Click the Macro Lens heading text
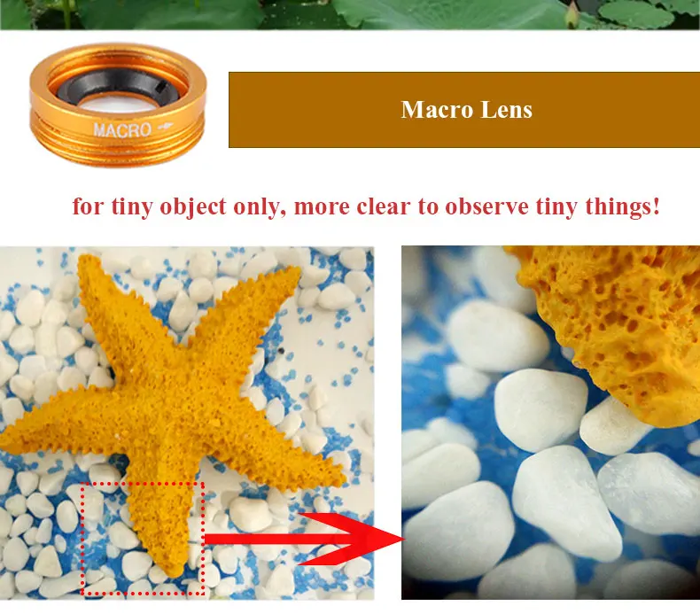Screen dimensions: 700x614 [x=466, y=109]
